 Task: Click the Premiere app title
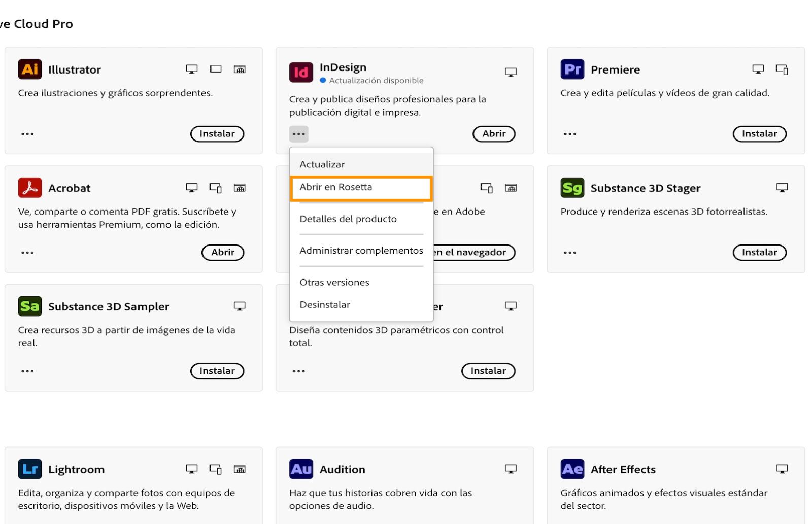tap(615, 69)
